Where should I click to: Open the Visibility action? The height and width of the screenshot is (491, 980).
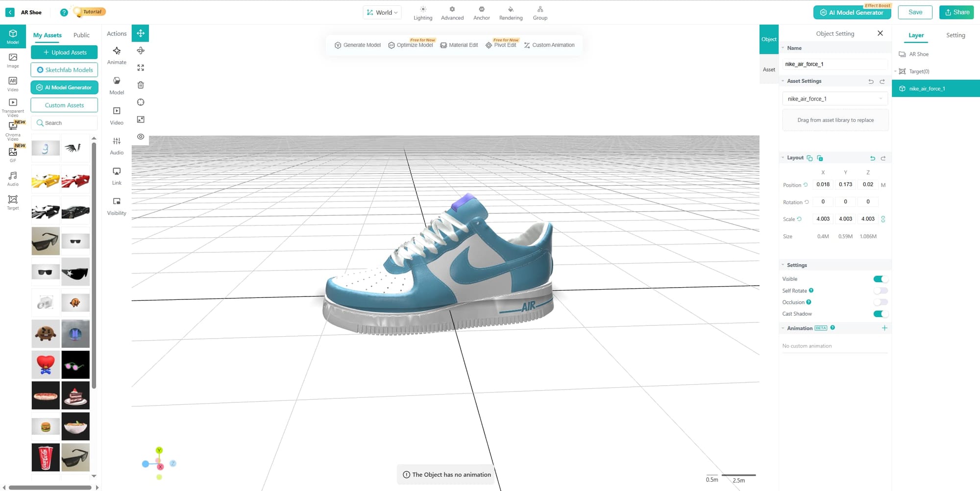pos(117,206)
